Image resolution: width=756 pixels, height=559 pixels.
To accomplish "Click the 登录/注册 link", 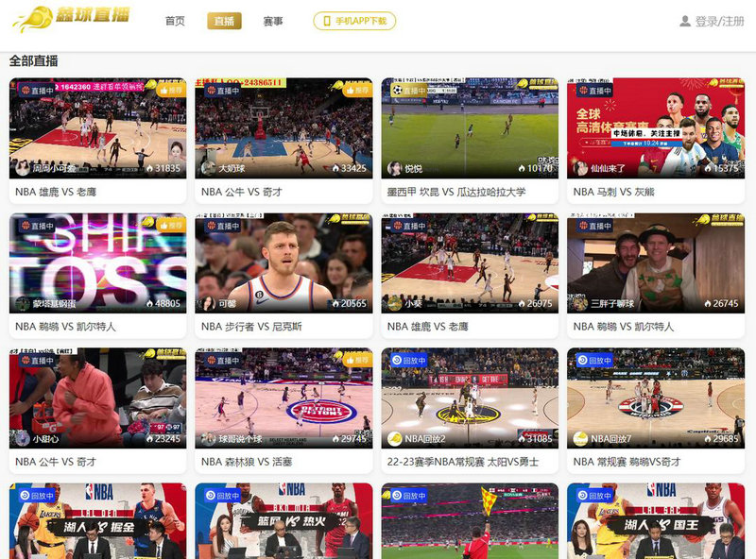I will pos(721,21).
